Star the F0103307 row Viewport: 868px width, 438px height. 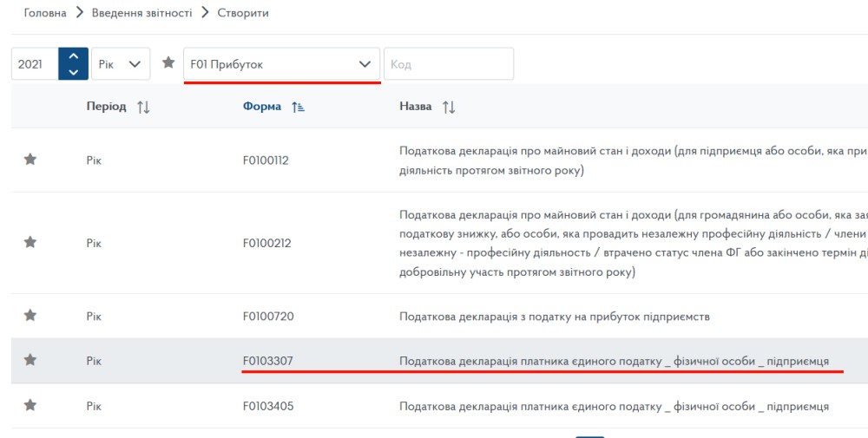tap(30, 360)
